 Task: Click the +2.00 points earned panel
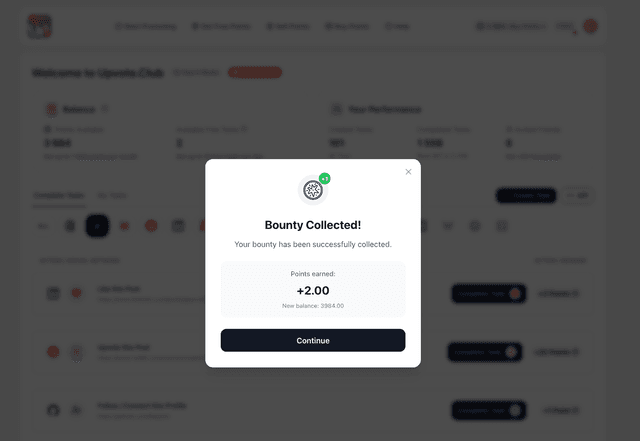pos(313,290)
